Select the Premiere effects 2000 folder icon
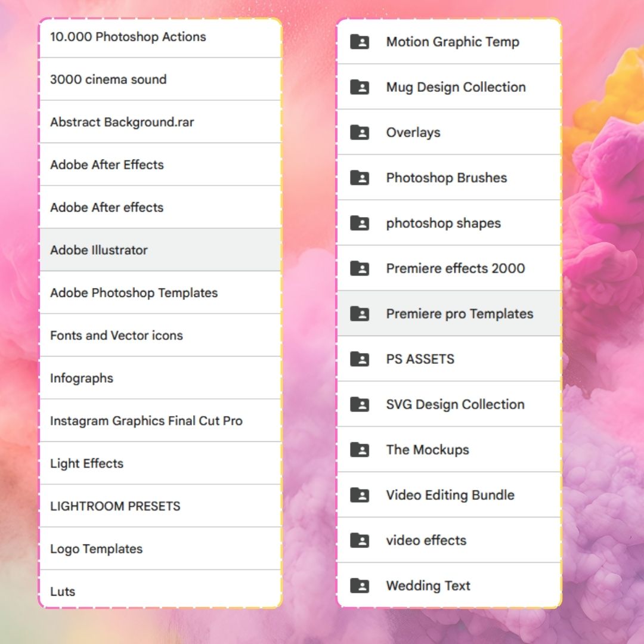Viewport: 644px width, 644px height. (x=360, y=268)
